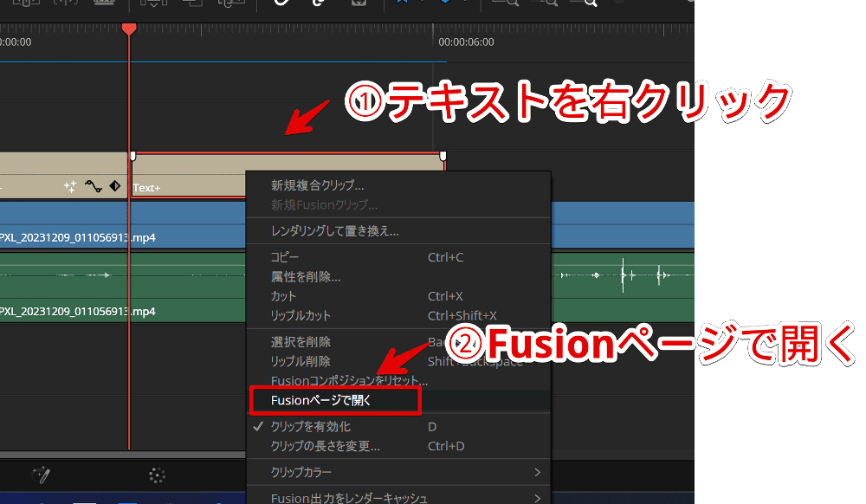Click the rightmost timeline zoom magnifier icon
866x504 pixels.
tap(591, 3)
